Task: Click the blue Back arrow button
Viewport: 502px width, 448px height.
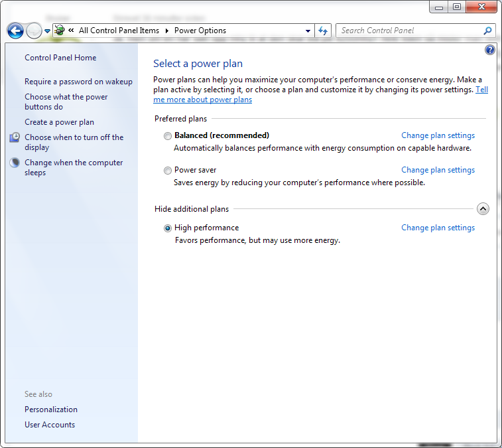Action: (x=15, y=31)
